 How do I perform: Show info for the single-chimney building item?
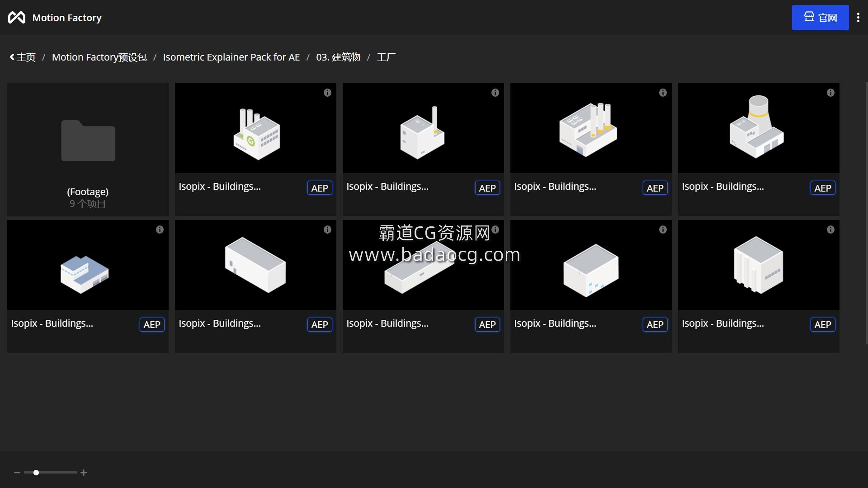click(x=495, y=93)
